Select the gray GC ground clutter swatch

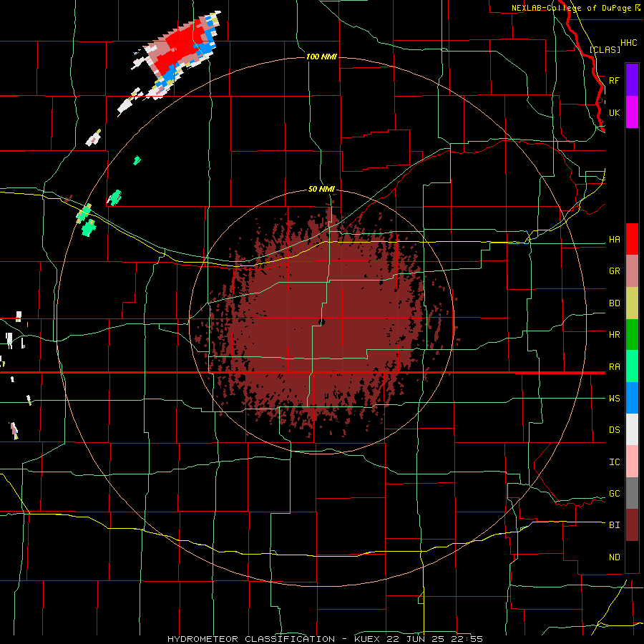tap(632, 493)
